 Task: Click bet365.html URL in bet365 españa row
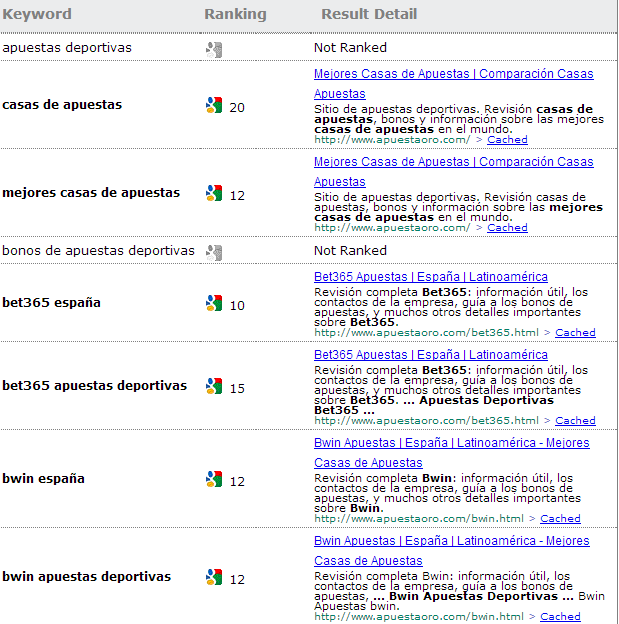click(x=426, y=333)
